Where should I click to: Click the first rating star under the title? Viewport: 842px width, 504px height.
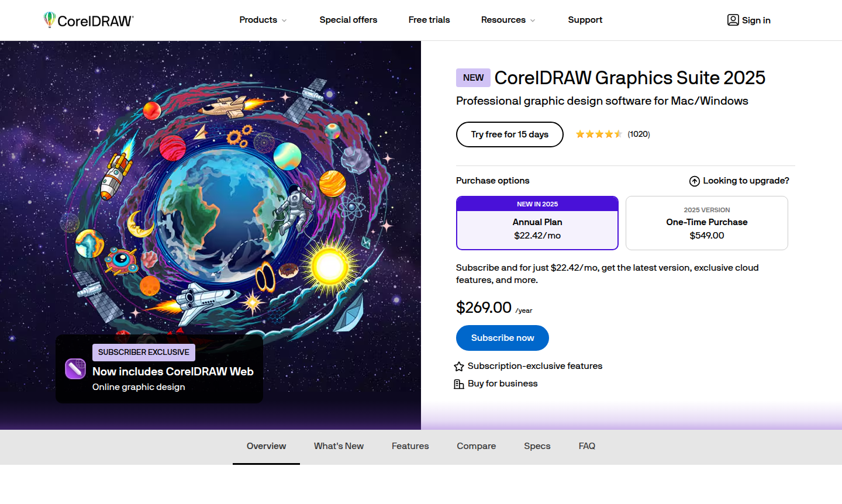pyautogui.click(x=580, y=134)
